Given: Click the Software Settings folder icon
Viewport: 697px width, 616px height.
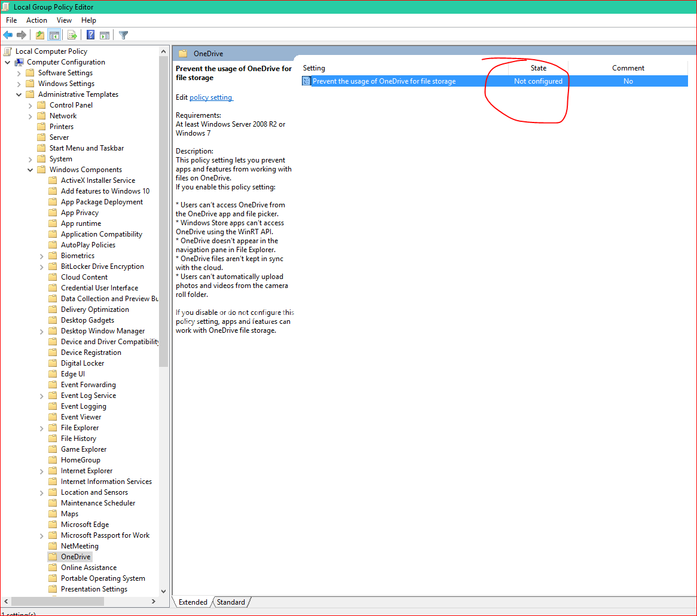Looking at the screenshot, I should 30,73.
